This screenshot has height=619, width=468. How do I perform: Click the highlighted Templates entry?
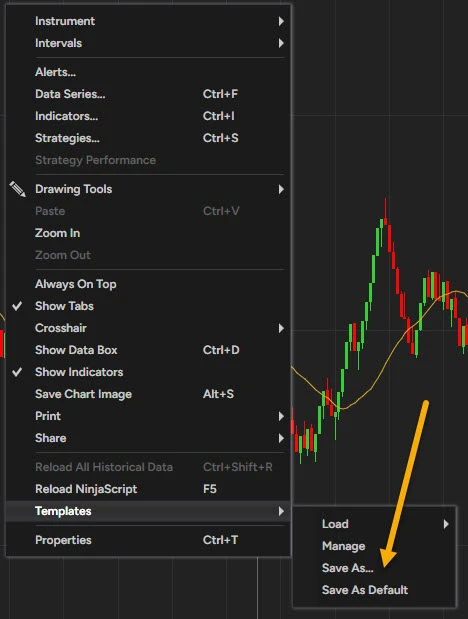coord(149,511)
